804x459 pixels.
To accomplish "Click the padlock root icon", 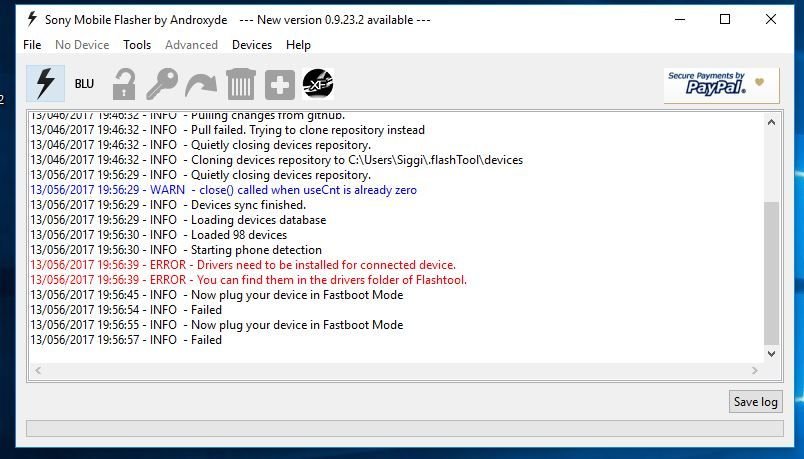I will pos(124,84).
